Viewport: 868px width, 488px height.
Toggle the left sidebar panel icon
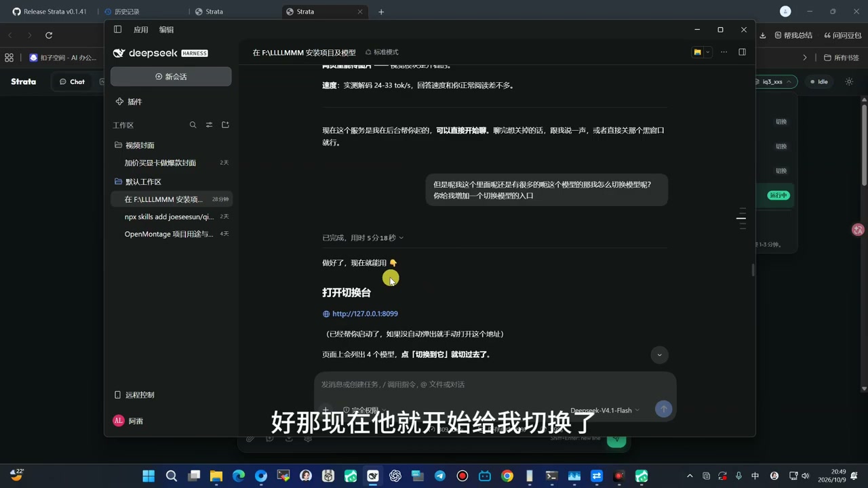pos(117,30)
